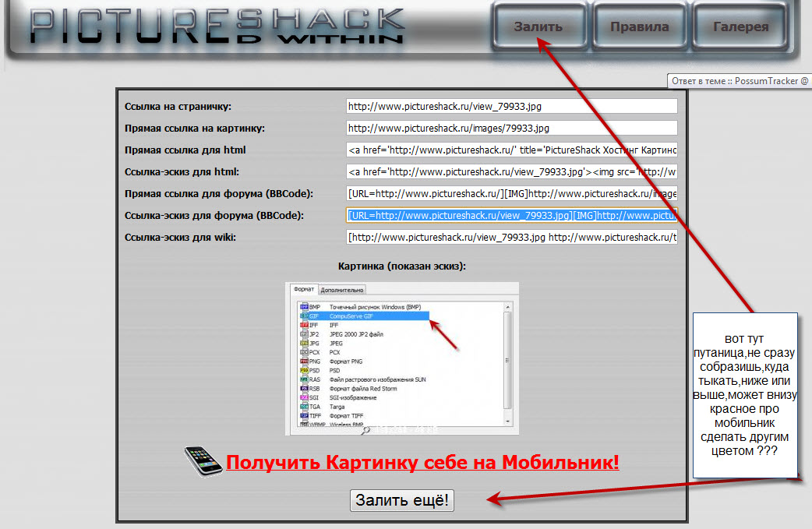Follow Получить Картинку себе на Мобильник link
812x529 pixels.
[422, 462]
